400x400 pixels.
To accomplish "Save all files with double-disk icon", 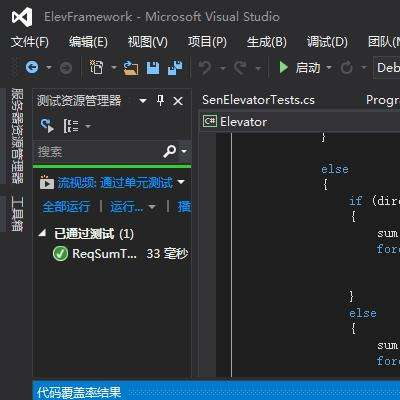I will click(x=175, y=68).
